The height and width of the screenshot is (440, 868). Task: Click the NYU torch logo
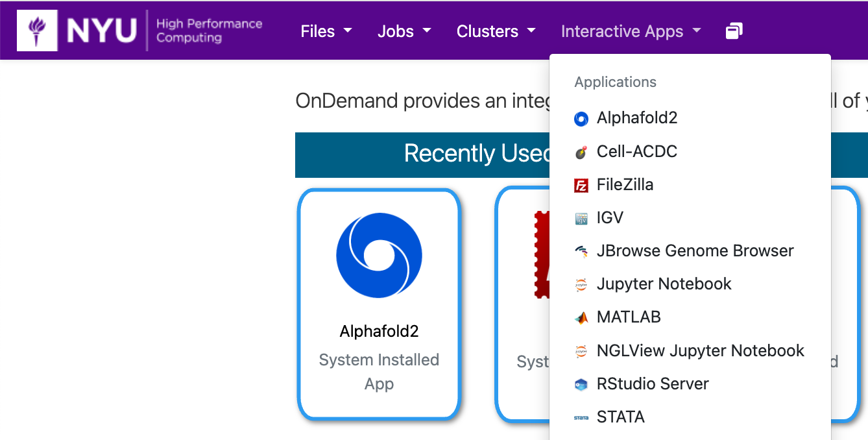pyautogui.click(x=37, y=31)
